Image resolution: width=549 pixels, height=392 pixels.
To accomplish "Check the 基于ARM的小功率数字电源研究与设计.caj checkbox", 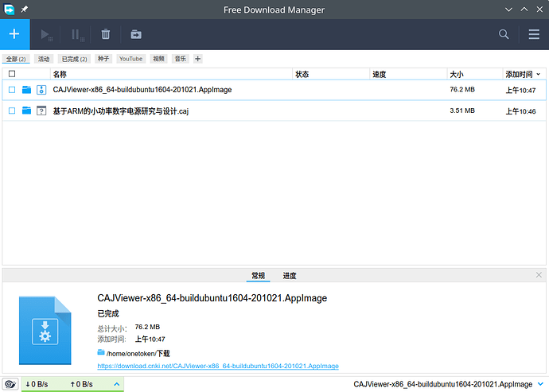I will (12, 111).
